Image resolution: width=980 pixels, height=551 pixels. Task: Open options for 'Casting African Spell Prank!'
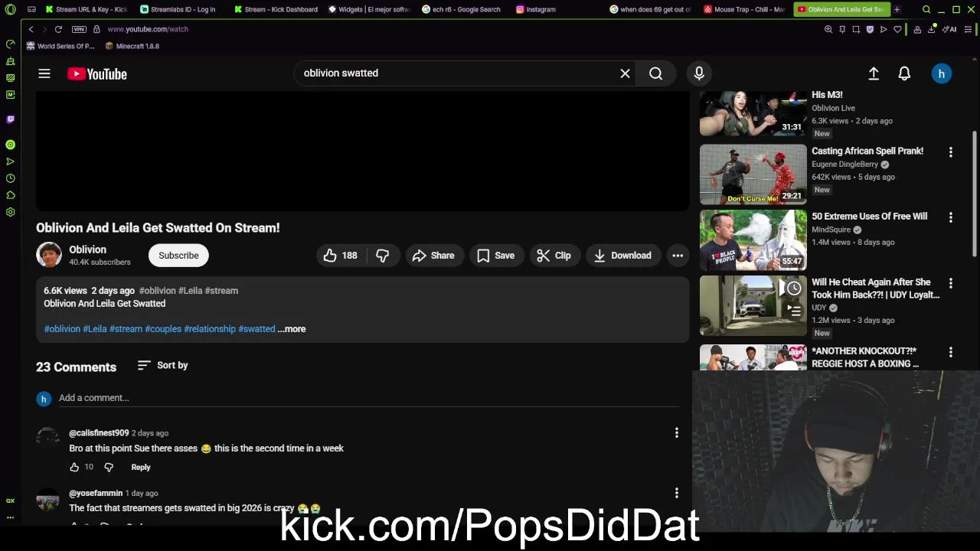click(x=951, y=152)
